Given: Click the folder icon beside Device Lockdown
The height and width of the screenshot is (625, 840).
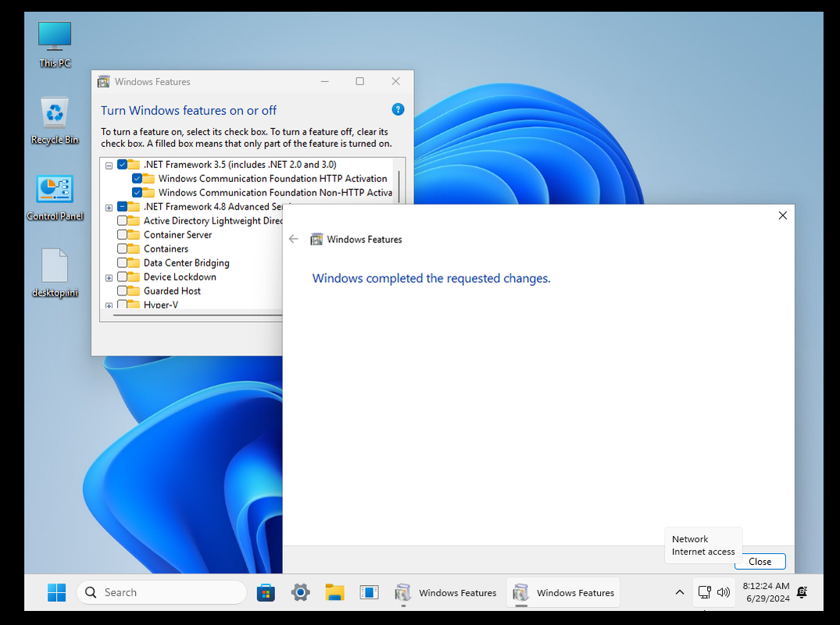Looking at the screenshot, I should pos(134,277).
